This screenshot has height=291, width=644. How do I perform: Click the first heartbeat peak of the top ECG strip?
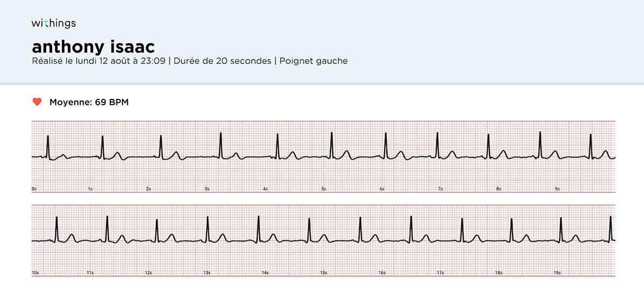click(x=48, y=137)
